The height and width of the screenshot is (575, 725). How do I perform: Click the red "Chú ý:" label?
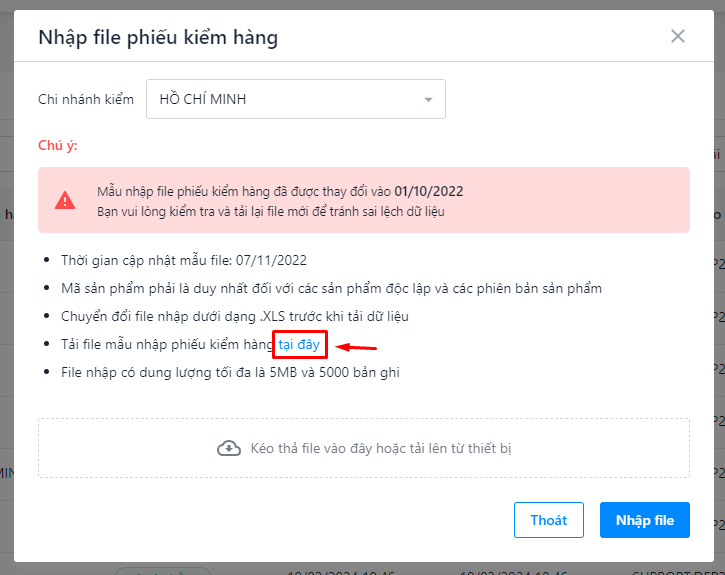click(x=58, y=145)
